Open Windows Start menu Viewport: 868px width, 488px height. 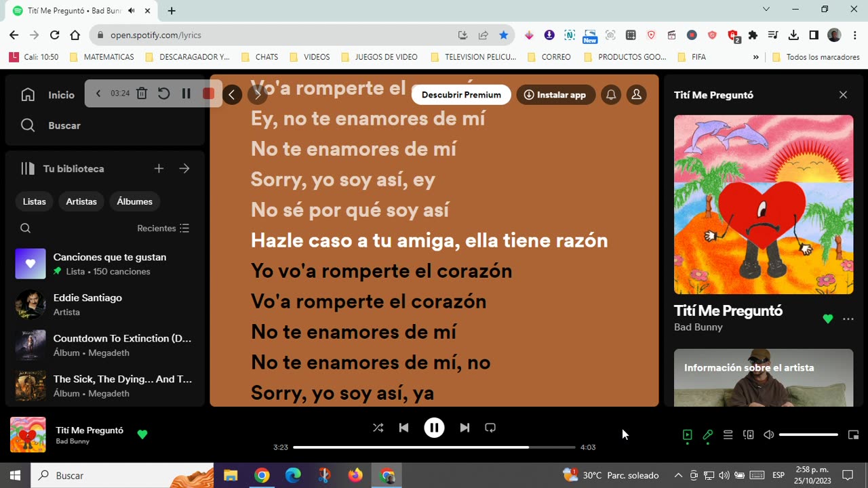(x=15, y=476)
